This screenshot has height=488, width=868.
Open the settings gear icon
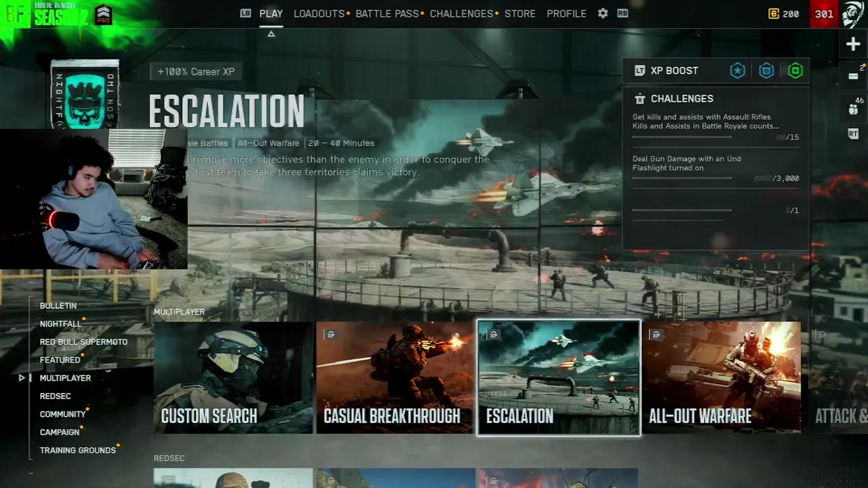(603, 14)
